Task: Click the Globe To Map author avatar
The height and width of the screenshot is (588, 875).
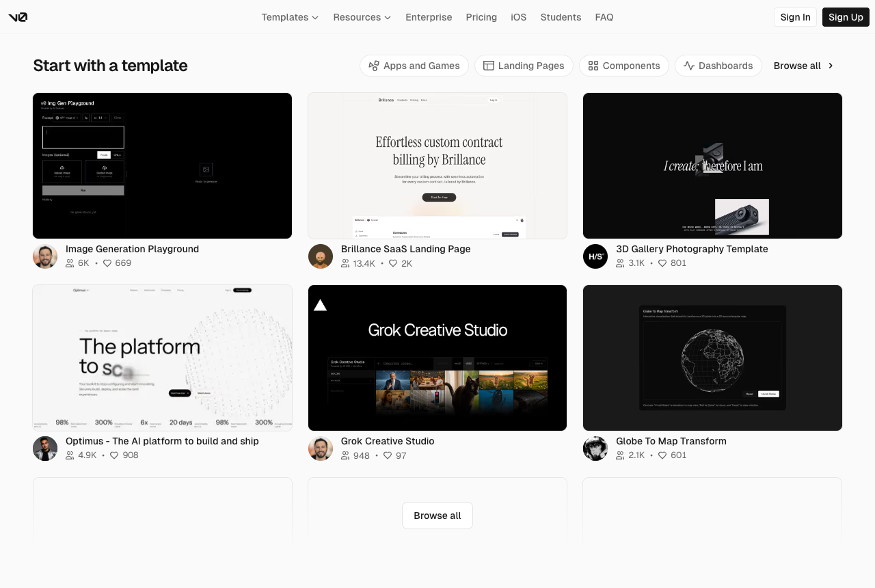Action: [595, 449]
